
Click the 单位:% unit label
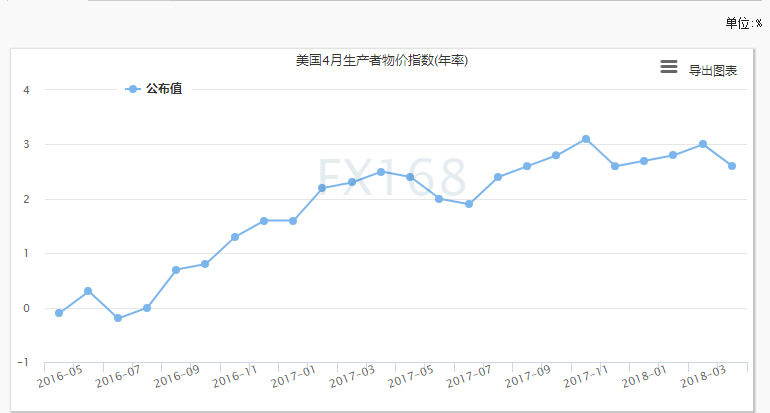[x=744, y=23]
